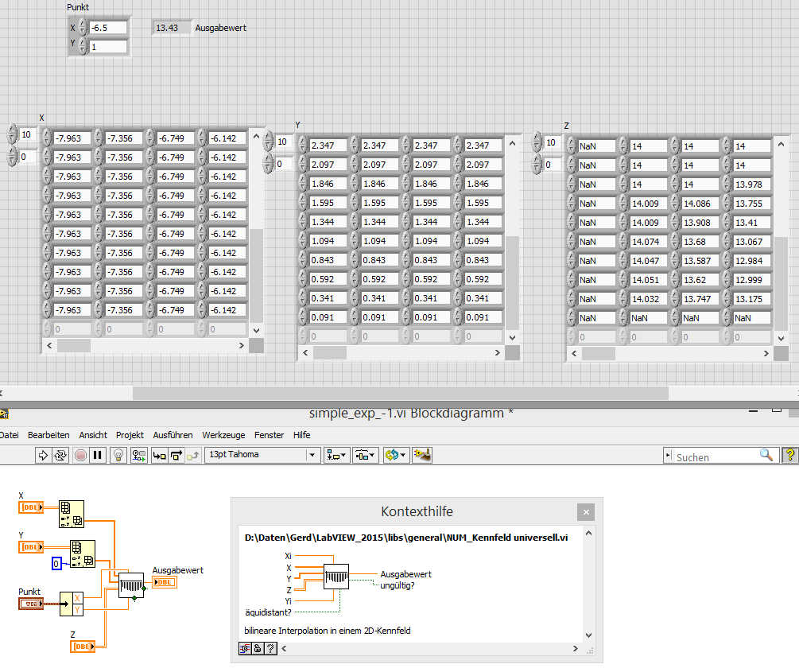Click the Retain Wire Values icon
The width and height of the screenshot is (799, 672).
click(139, 455)
